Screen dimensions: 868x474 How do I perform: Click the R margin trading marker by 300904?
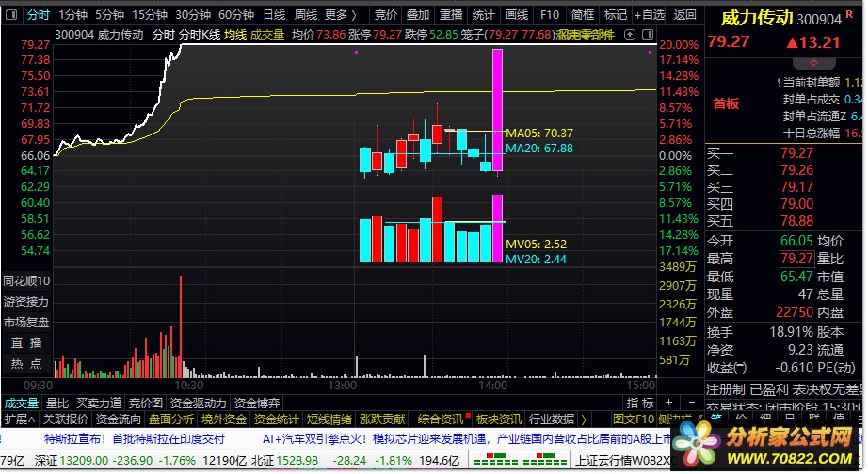click(849, 14)
